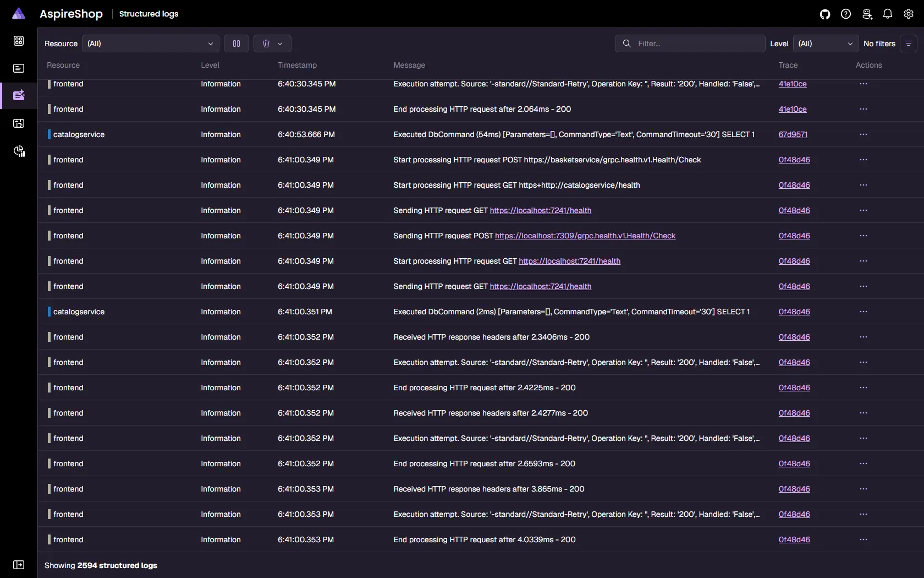
Task: Select message 'Received HTTP response headers after 2.3406ms - 200'
Action: (491, 337)
